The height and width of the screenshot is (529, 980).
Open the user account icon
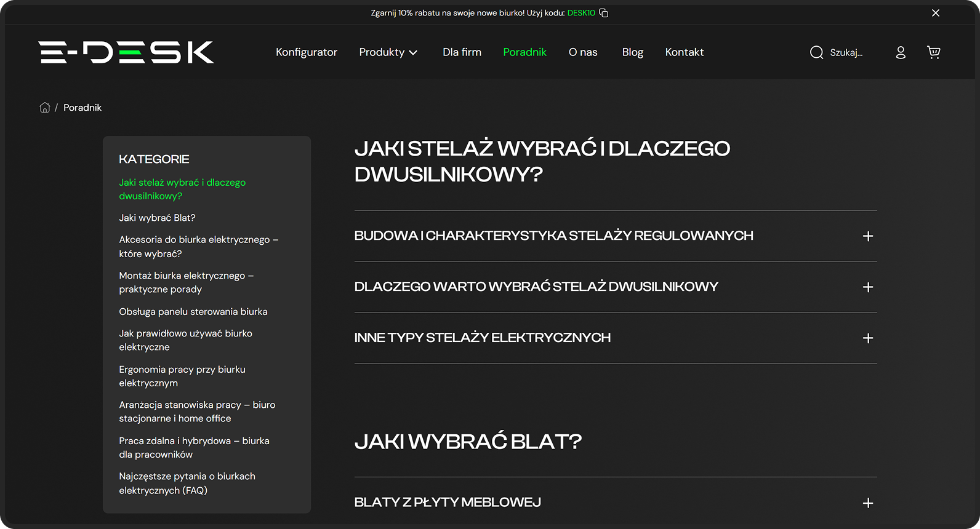click(901, 52)
